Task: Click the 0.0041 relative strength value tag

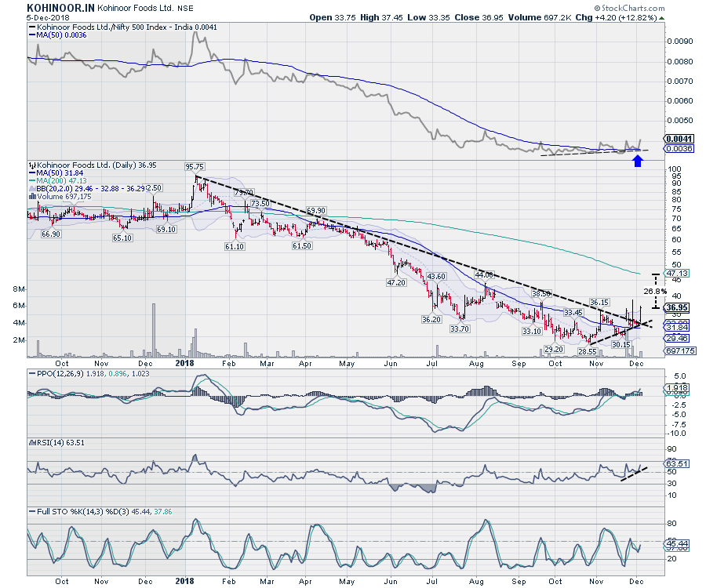Action: click(675, 138)
